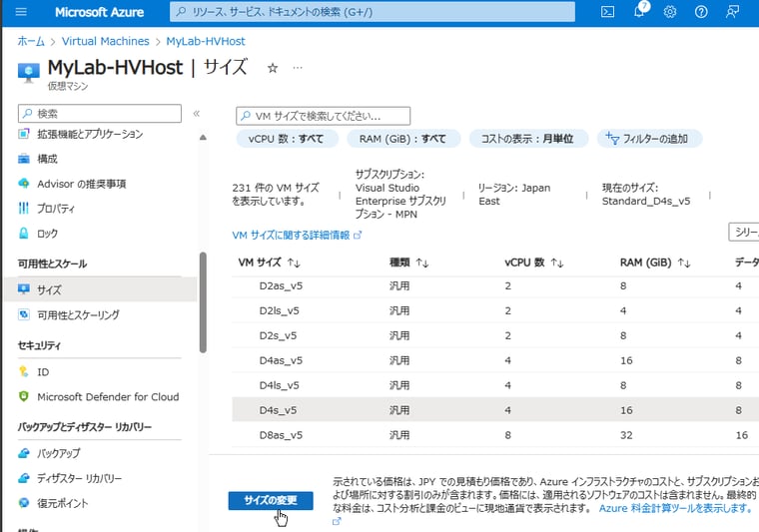Open the help question mark menu
759x532 pixels.
pyautogui.click(x=701, y=12)
